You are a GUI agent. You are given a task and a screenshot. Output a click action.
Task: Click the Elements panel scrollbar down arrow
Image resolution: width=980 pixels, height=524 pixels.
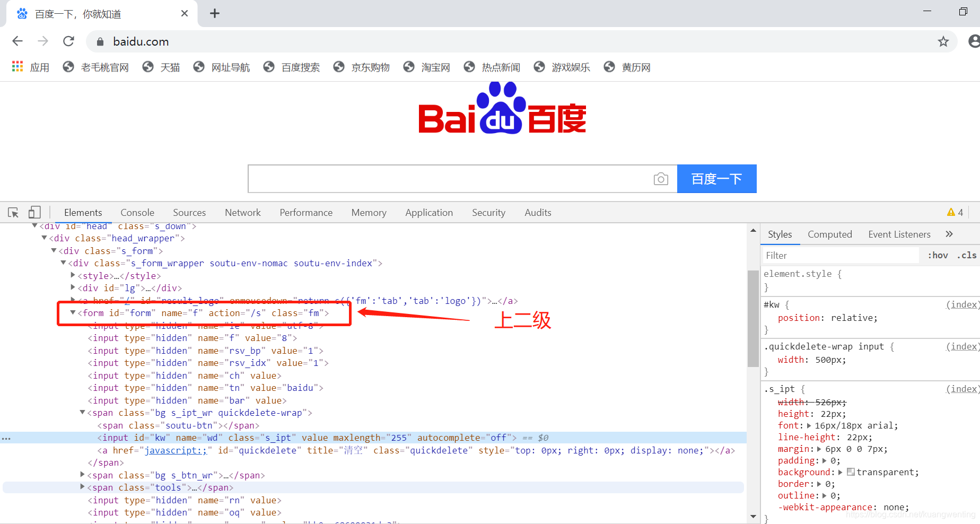click(x=753, y=517)
